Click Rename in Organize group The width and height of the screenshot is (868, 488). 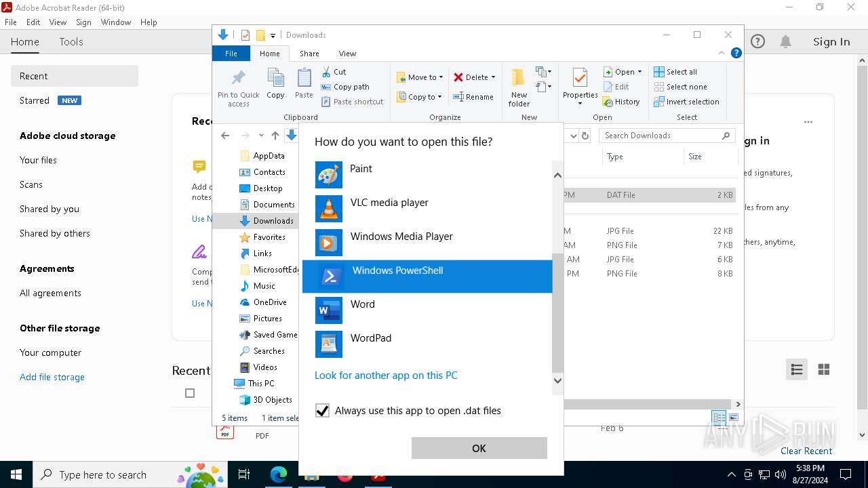click(x=473, y=97)
